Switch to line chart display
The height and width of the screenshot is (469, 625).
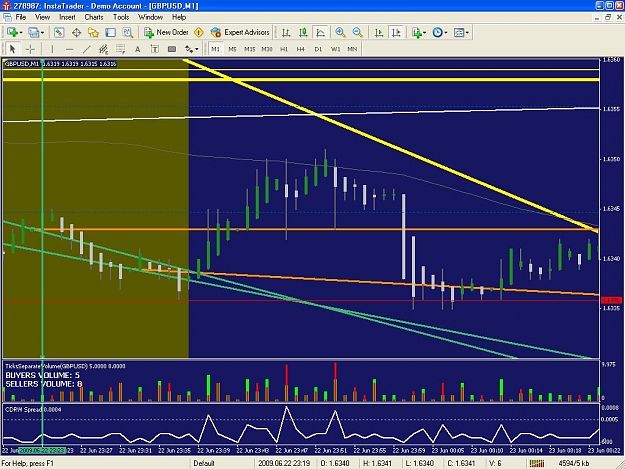coord(320,33)
